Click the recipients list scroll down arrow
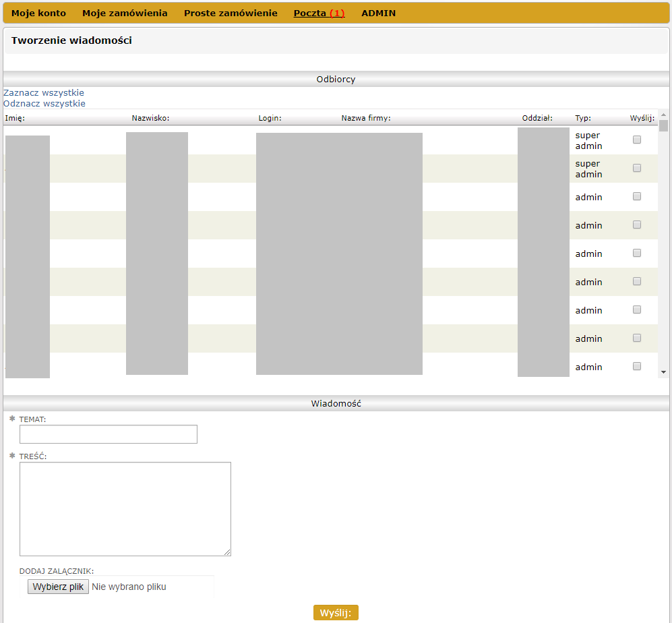 tap(663, 372)
